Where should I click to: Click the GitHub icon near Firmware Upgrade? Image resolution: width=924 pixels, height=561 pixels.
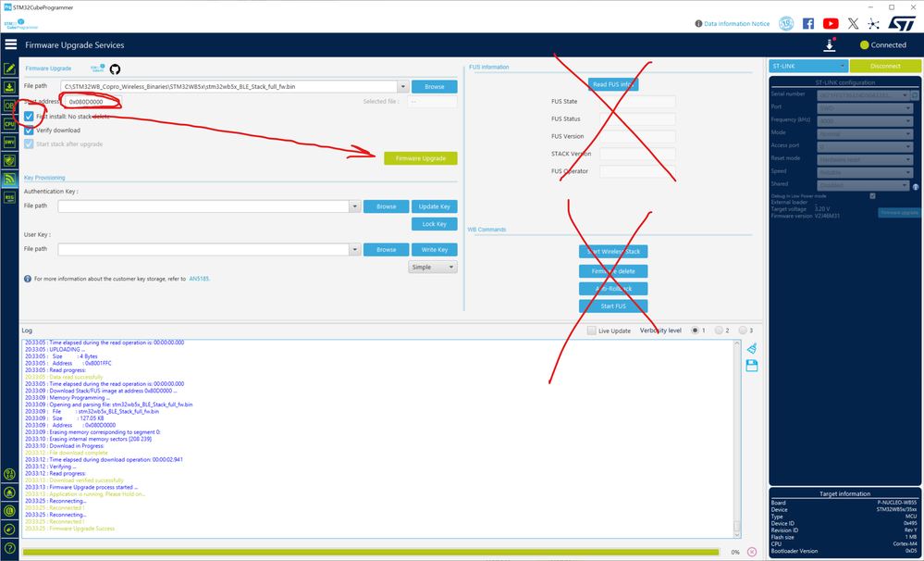[x=115, y=69]
